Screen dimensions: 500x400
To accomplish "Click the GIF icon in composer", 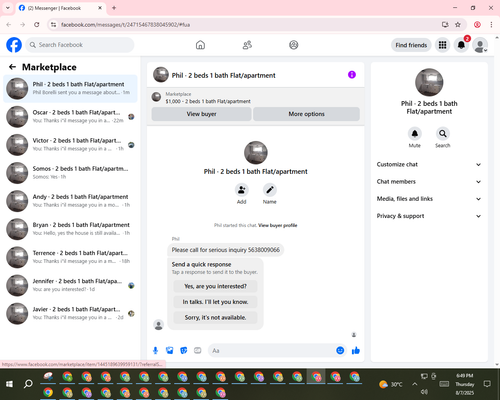I will point(198,350).
